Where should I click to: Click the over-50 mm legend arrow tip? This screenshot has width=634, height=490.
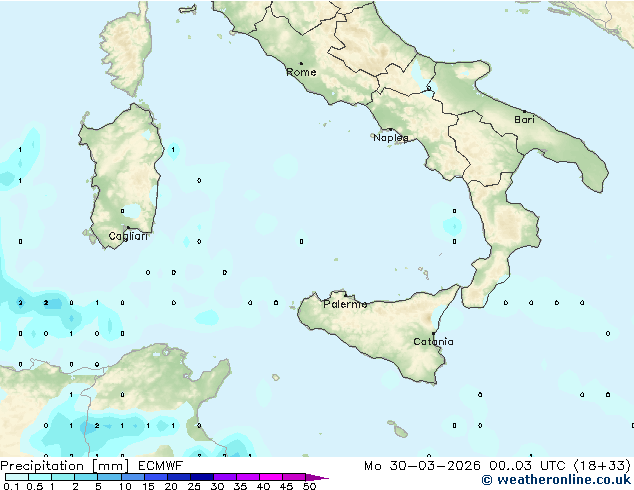pos(317,477)
